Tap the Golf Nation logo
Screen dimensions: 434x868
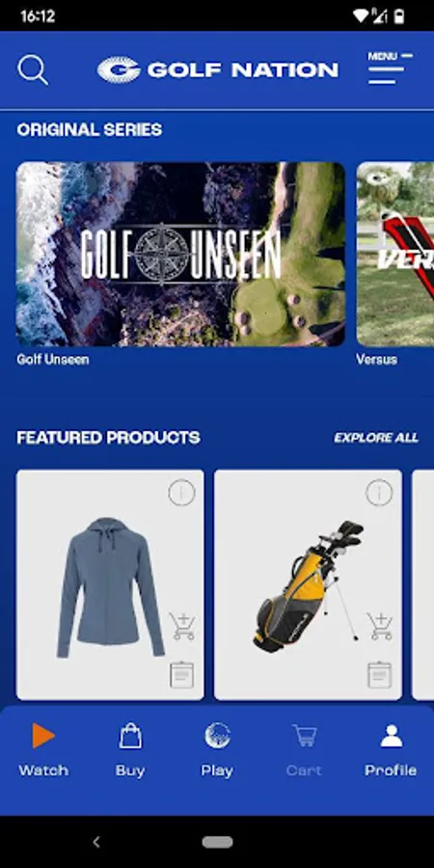(218, 69)
